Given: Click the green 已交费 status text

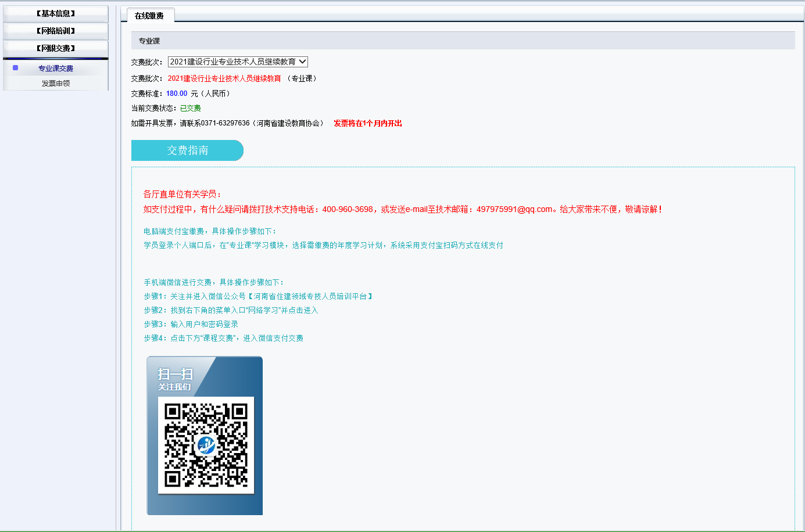Looking at the screenshot, I should click(x=191, y=108).
